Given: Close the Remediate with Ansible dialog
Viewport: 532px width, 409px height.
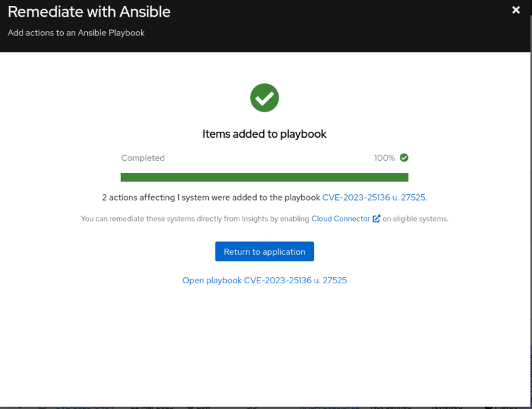Looking at the screenshot, I should point(515,10).
